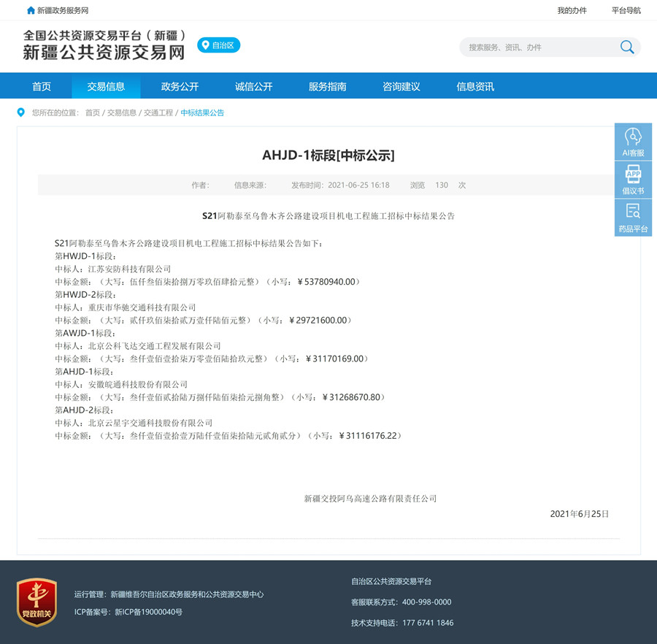Click 江苏安防科技有限公司 winner name

[x=129, y=269]
